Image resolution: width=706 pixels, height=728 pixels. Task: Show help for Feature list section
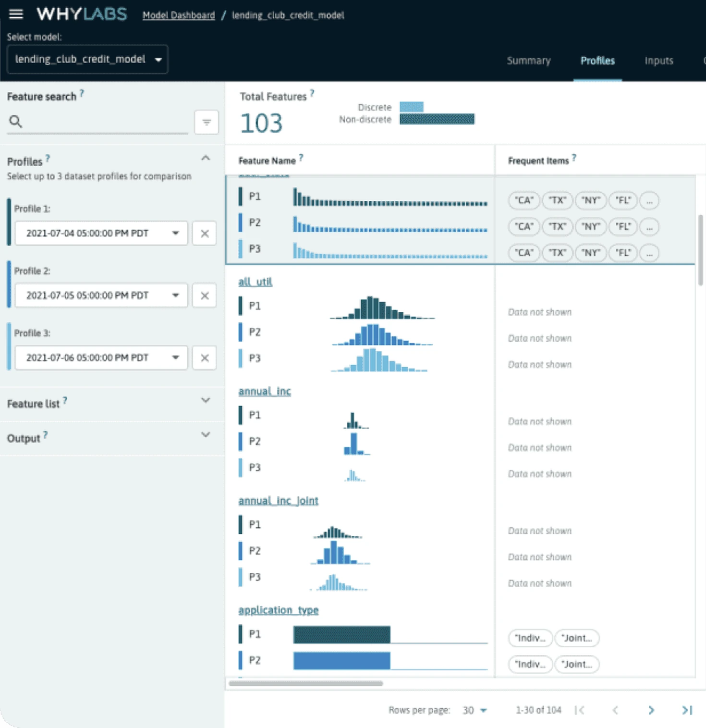[65, 400]
